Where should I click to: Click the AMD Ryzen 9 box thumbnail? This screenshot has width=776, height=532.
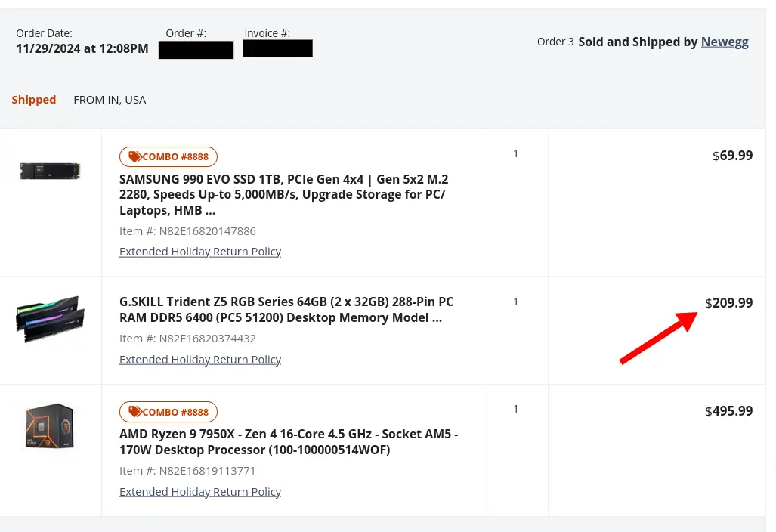click(50, 427)
